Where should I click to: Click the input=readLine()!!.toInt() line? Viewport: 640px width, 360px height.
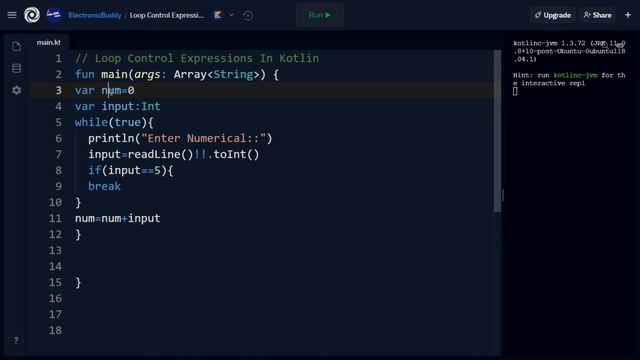(x=174, y=154)
